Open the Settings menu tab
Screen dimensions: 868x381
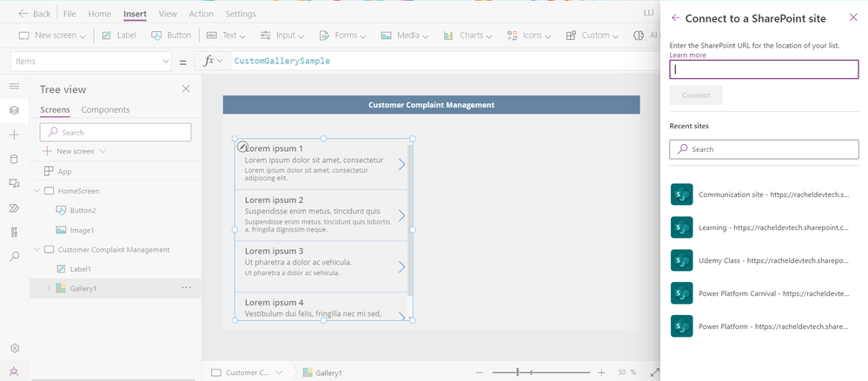[x=241, y=14]
